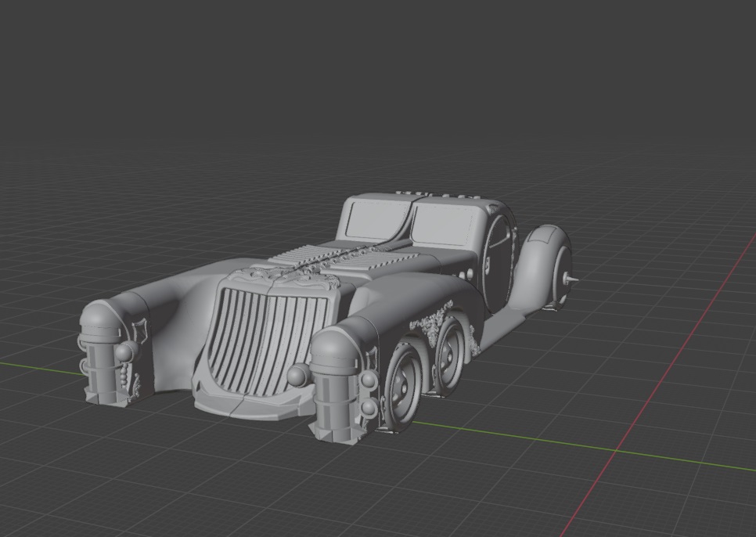
Task: Click the second wheel behind the front wheel
Action: pyautogui.click(x=449, y=353)
